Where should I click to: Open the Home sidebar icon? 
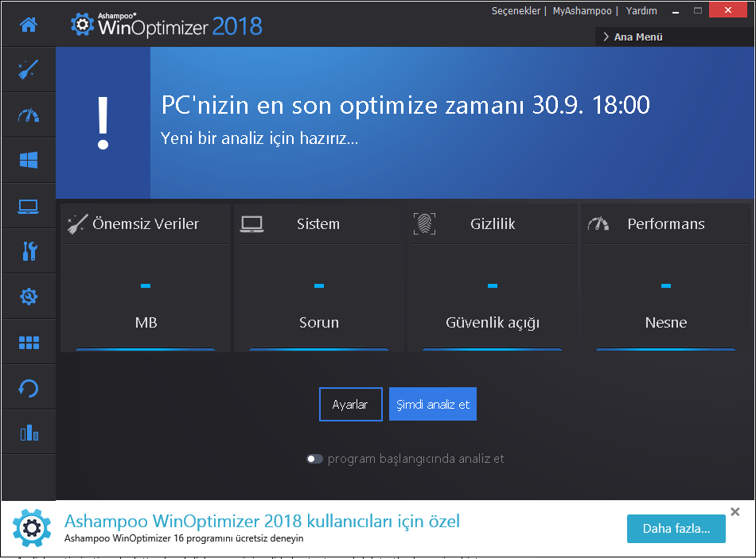coord(29,24)
